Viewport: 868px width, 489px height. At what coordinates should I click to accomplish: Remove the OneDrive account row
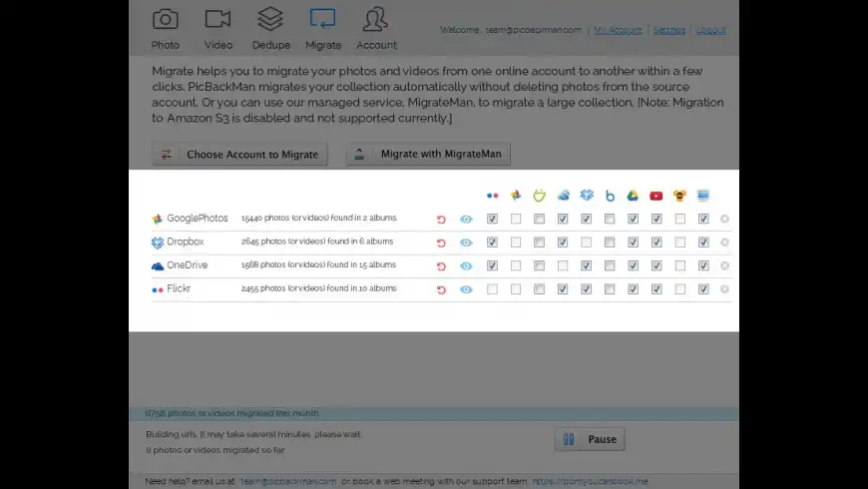[x=724, y=265]
